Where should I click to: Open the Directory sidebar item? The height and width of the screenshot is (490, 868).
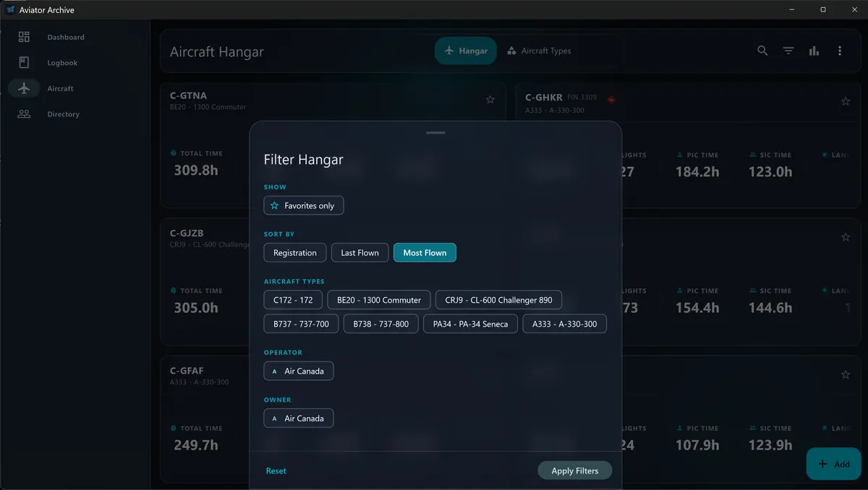pos(63,114)
